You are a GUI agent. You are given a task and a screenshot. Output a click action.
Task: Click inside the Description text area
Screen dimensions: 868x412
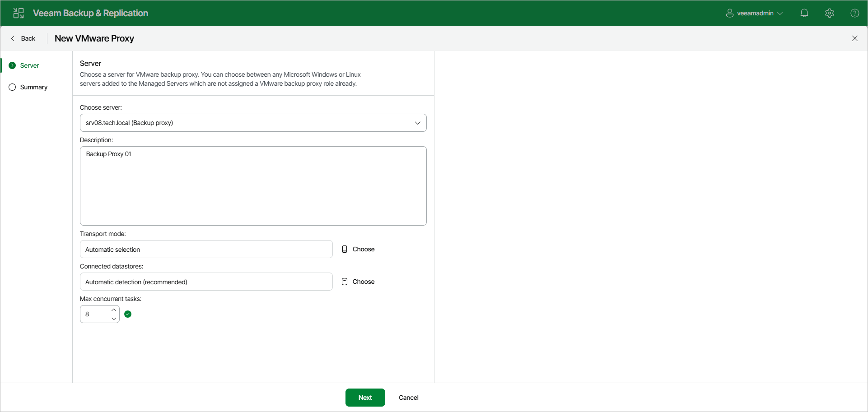[253, 186]
